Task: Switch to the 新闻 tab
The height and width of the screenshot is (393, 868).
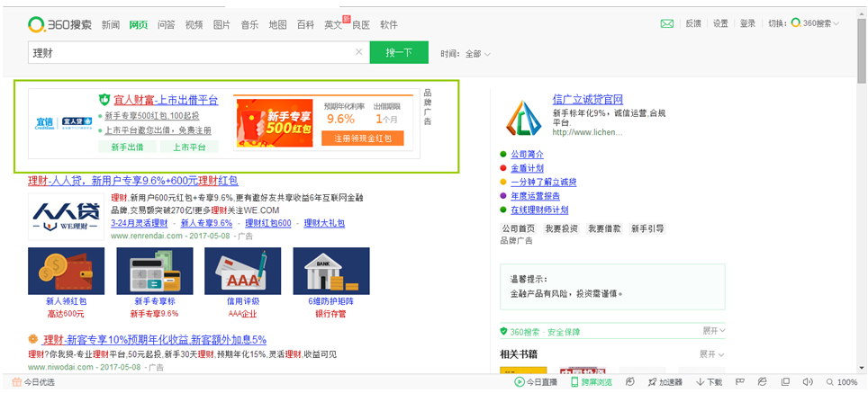Action: [110, 24]
